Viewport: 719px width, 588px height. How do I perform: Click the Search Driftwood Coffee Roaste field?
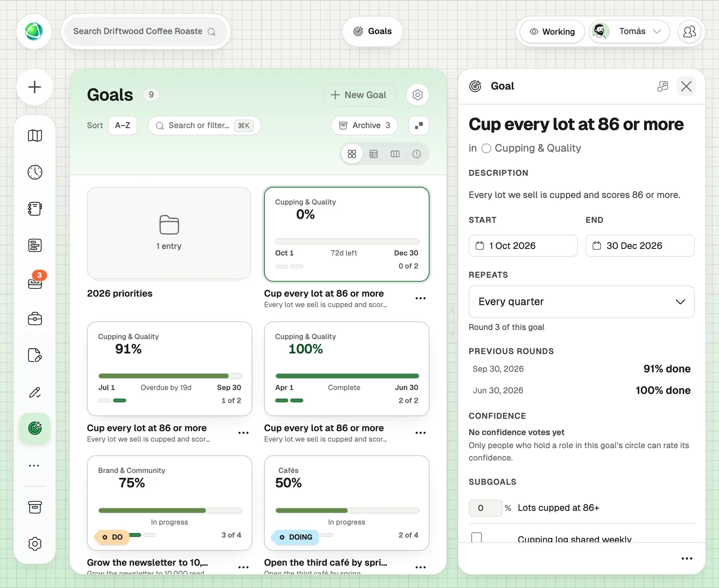coord(145,31)
